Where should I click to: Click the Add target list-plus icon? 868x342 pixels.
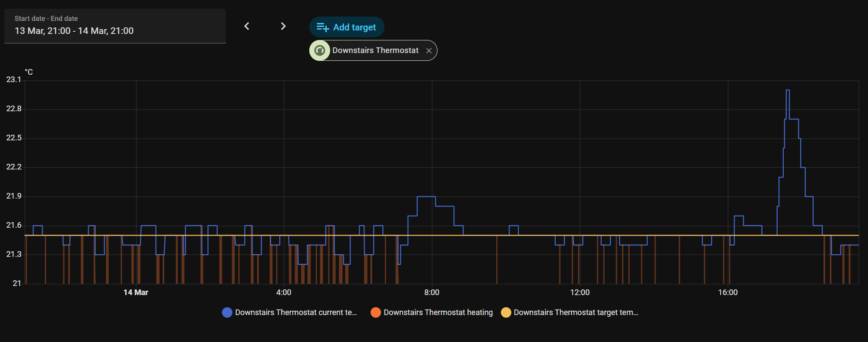click(323, 27)
